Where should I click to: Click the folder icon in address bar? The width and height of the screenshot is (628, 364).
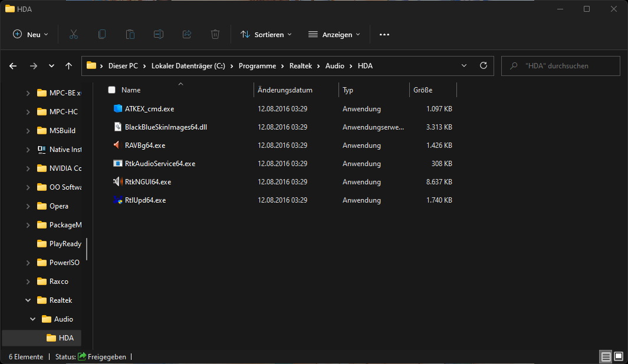pos(91,65)
